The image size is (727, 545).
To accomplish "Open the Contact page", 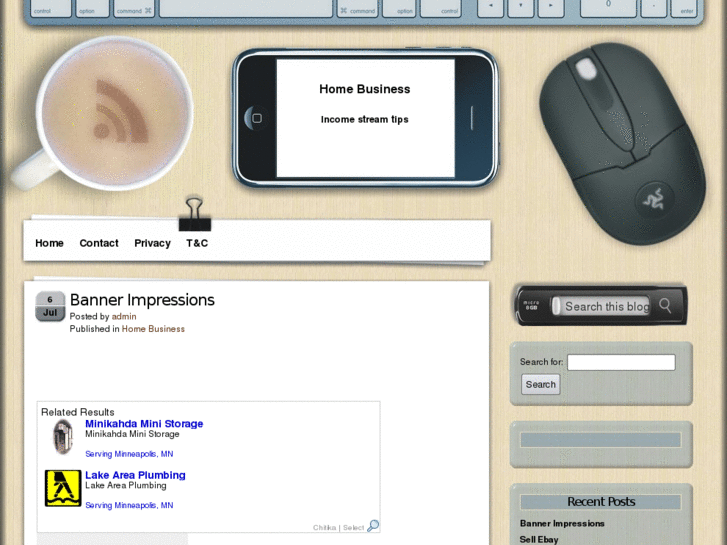I will [99, 243].
